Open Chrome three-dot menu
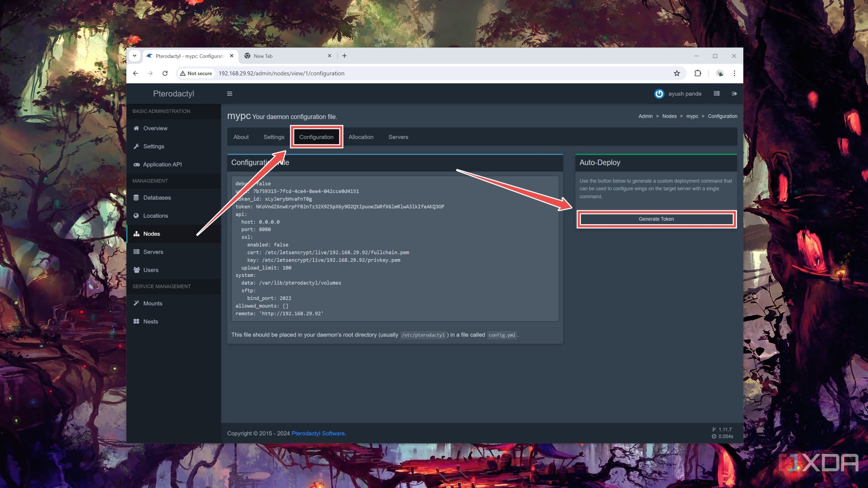 coord(734,73)
